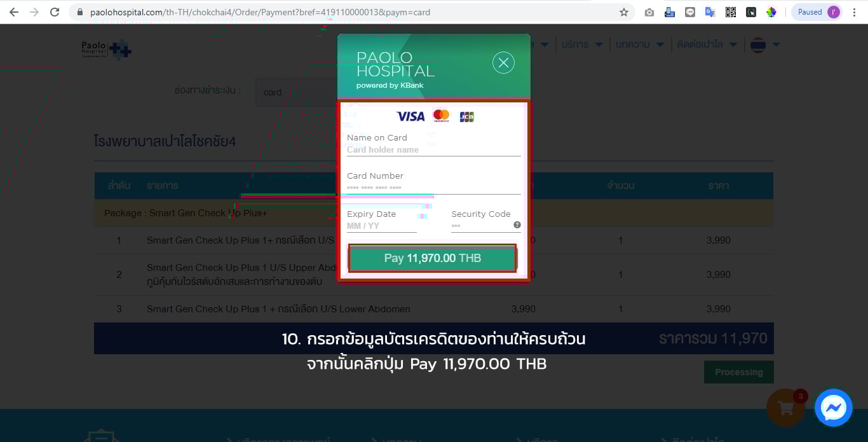Open the shopping cart icon

(786, 408)
